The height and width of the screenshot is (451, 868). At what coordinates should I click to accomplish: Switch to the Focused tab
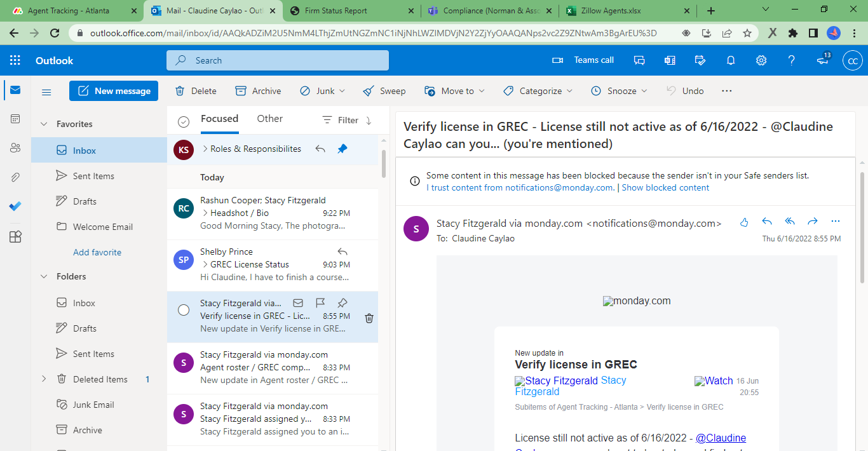coord(219,119)
